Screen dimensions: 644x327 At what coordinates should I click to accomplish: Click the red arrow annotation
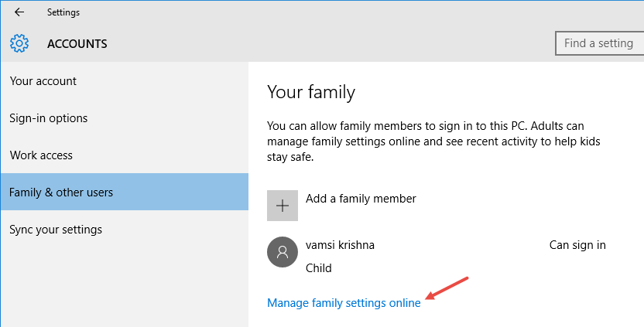tap(449, 288)
